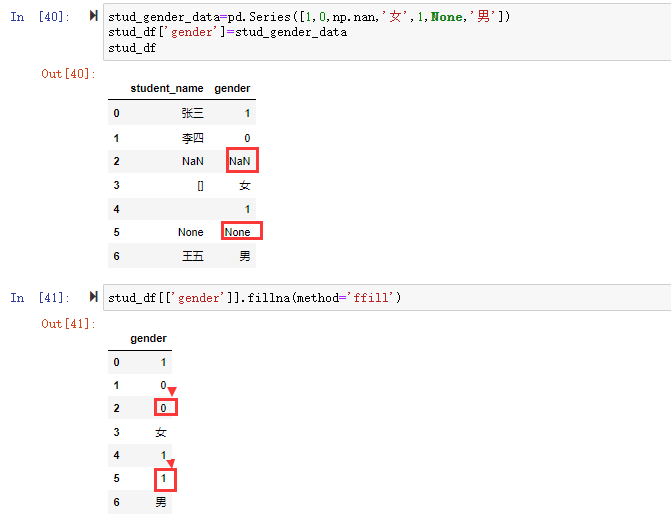Click the In [40] code input area
Screen dimensions: 671x523
[387, 32]
